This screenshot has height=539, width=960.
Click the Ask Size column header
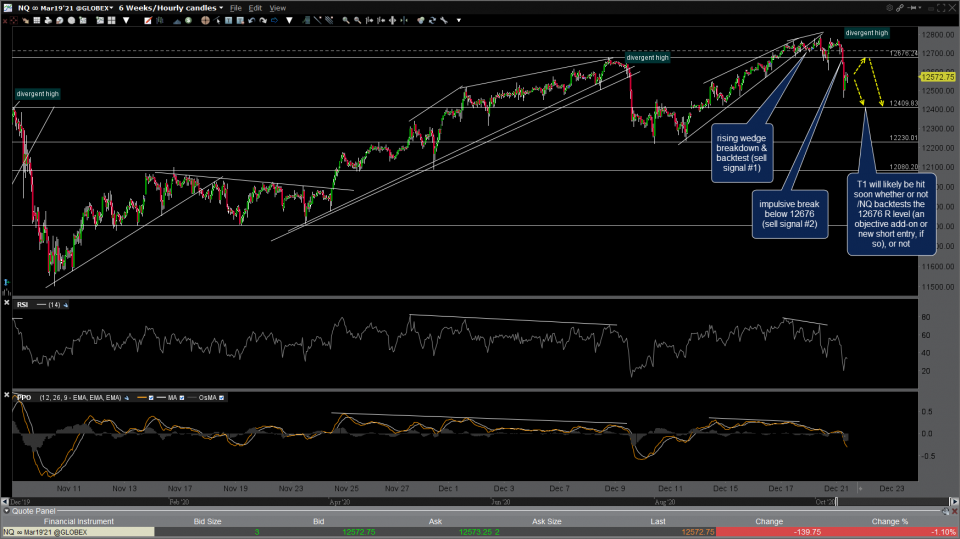coord(547,521)
